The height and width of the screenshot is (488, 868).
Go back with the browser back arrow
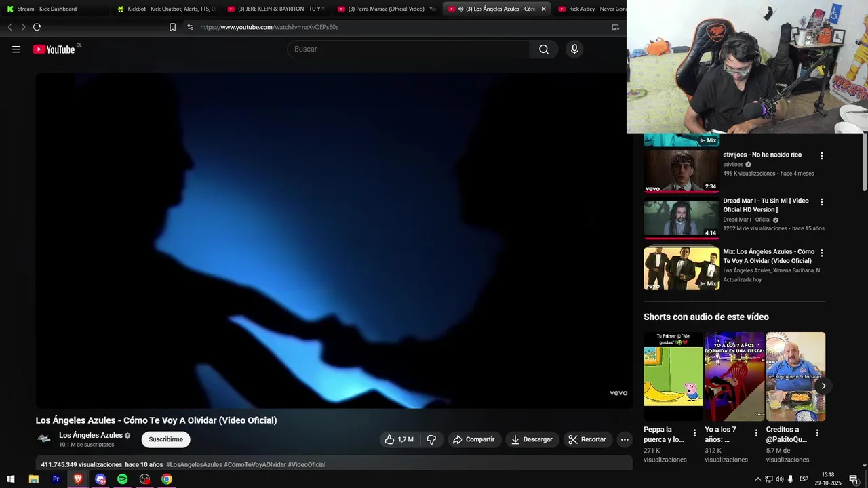coord(9,27)
